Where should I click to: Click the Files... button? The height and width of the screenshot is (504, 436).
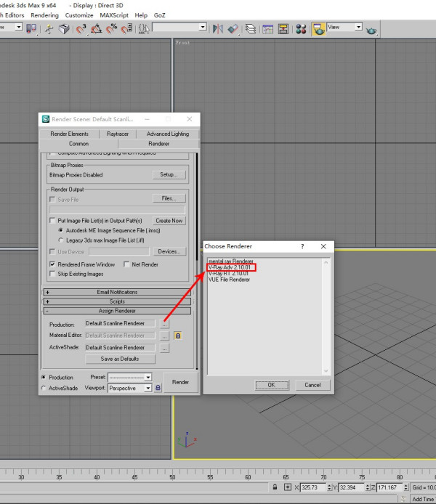(x=169, y=198)
